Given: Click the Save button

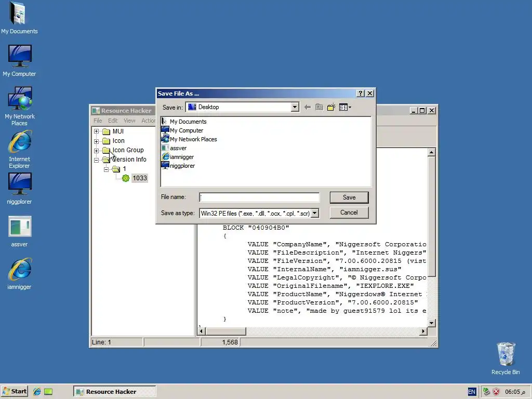Looking at the screenshot, I should [349, 197].
